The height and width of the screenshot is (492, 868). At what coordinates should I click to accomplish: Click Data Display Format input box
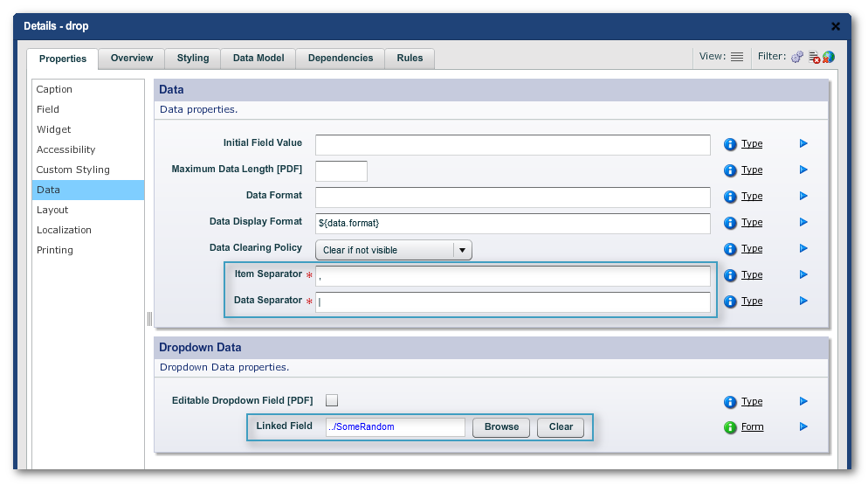point(513,224)
